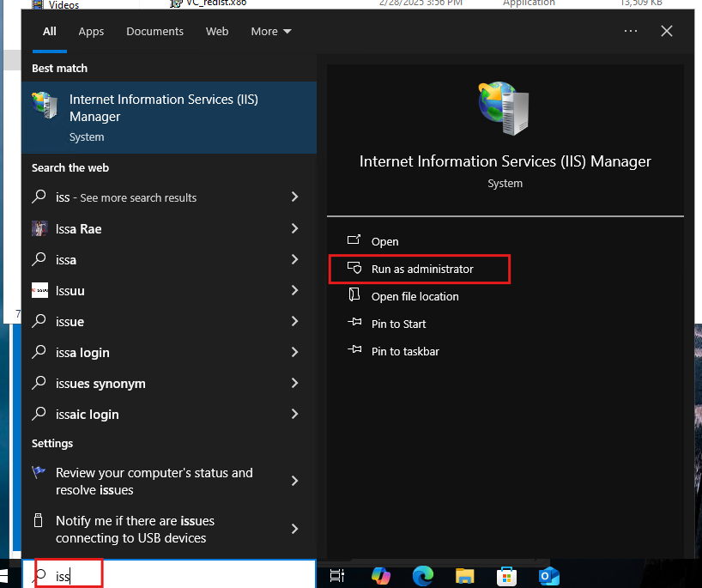The image size is (702, 588).
Task: Open 'iss - See more search results'
Action: coord(169,197)
